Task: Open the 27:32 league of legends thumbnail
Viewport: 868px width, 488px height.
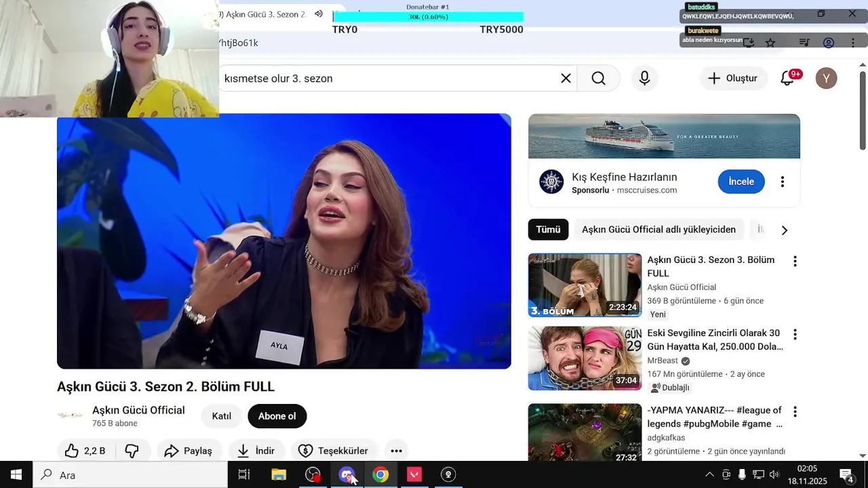Action: pyautogui.click(x=585, y=432)
